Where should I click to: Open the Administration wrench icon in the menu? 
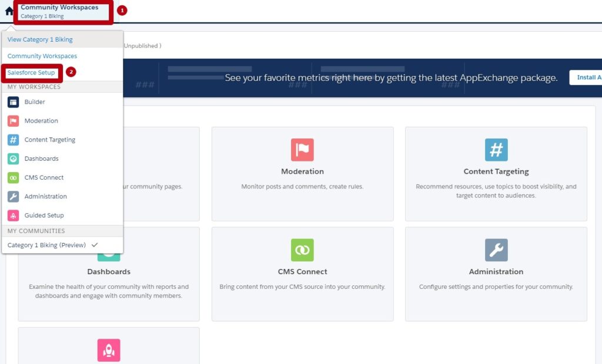click(x=13, y=196)
